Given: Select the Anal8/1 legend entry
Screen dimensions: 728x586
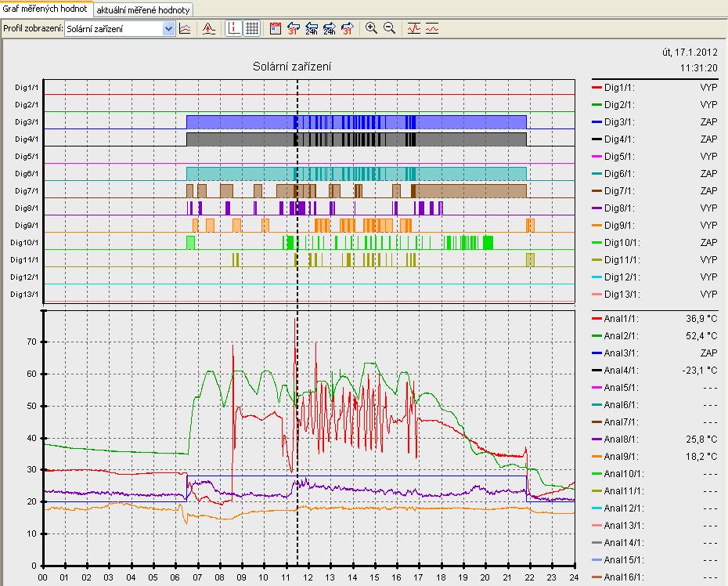Looking at the screenshot, I should pyautogui.click(x=654, y=439).
